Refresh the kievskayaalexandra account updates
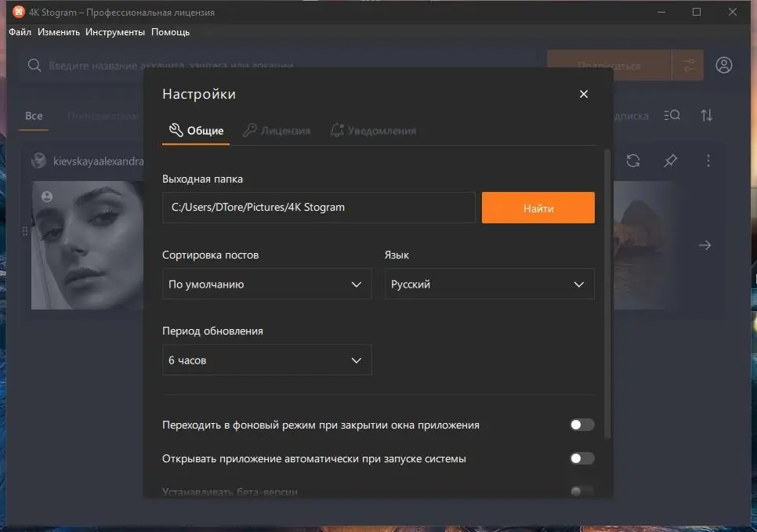The image size is (757, 532). (633, 161)
